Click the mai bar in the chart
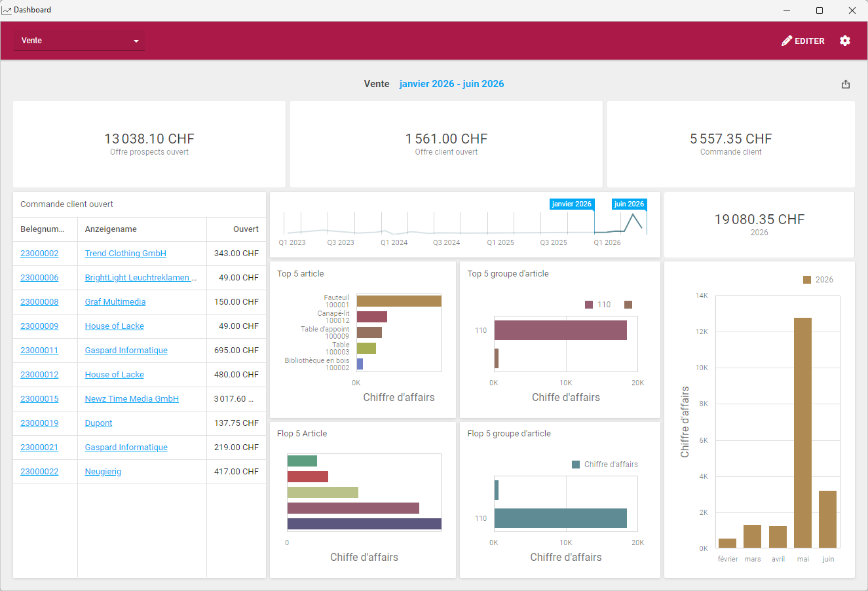Viewport: 868px width, 591px height. pos(802,432)
